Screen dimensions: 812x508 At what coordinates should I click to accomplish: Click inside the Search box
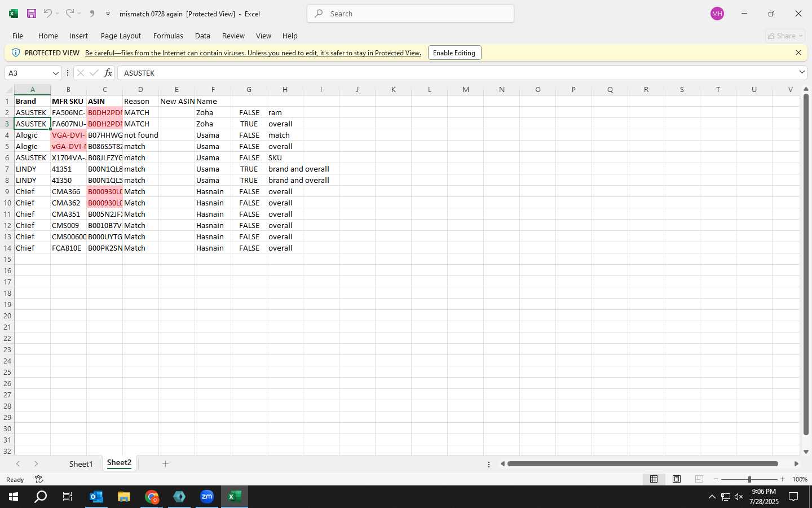point(411,14)
